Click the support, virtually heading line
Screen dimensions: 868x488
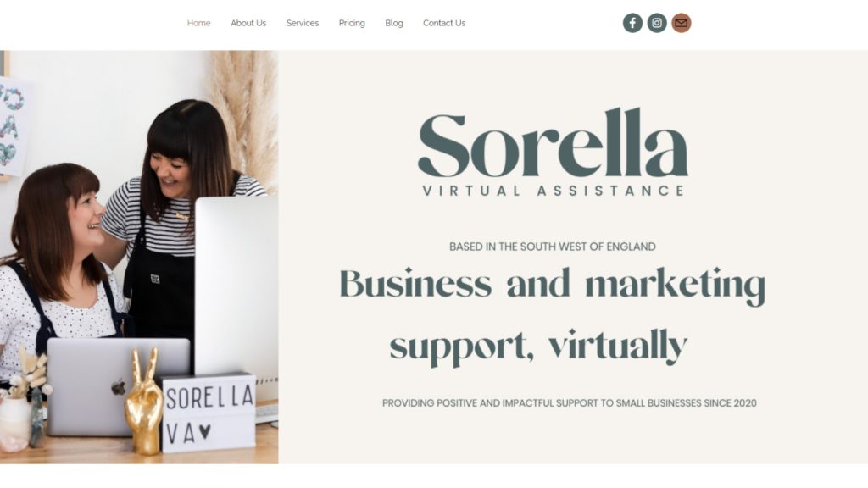click(538, 347)
